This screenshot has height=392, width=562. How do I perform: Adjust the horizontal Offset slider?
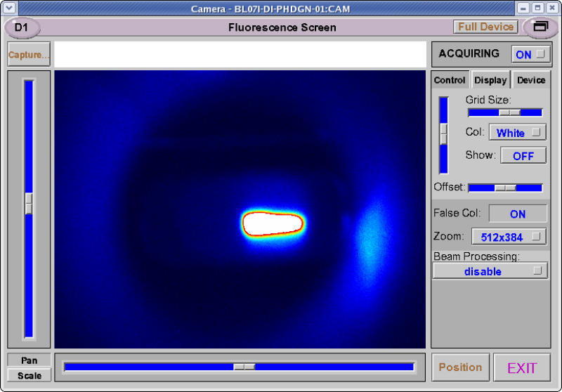(x=505, y=188)
